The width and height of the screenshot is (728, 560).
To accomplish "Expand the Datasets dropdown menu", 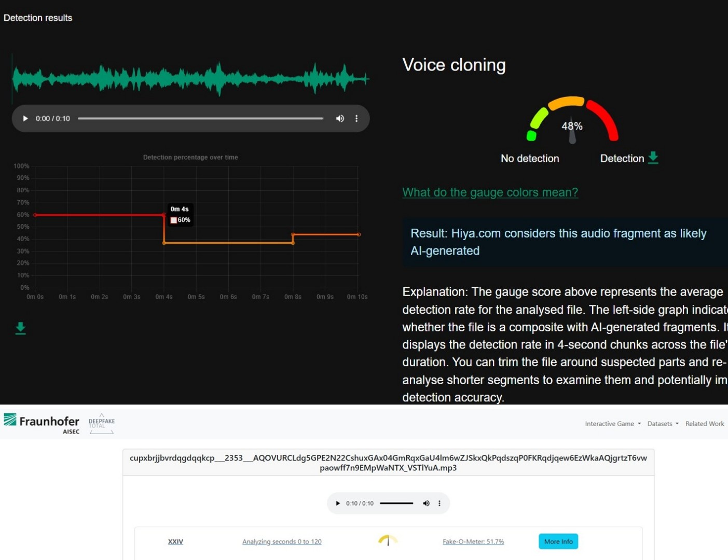I will click(x=663, y=424).
